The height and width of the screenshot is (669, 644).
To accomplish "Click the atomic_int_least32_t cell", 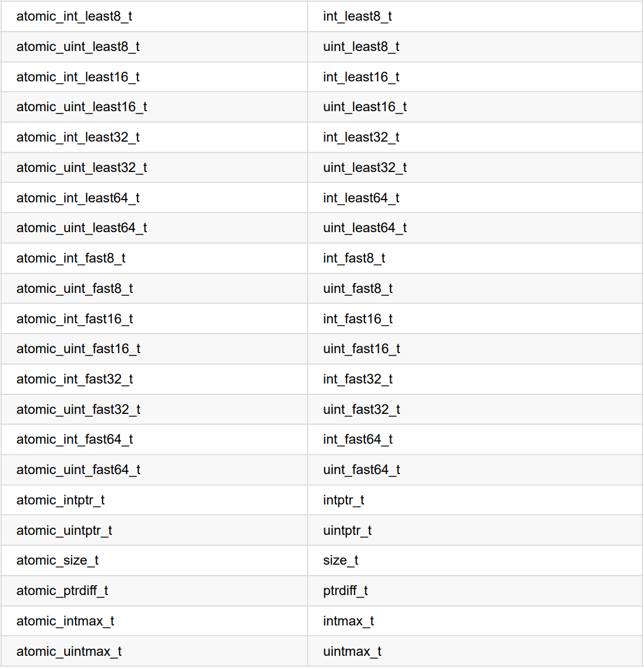I will 78,138.
